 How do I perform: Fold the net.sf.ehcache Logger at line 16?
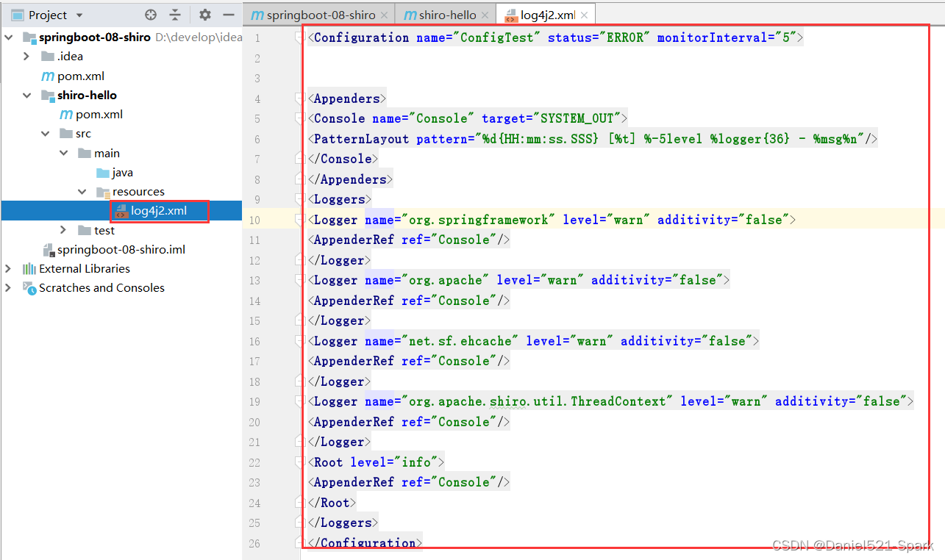point(299,340)
